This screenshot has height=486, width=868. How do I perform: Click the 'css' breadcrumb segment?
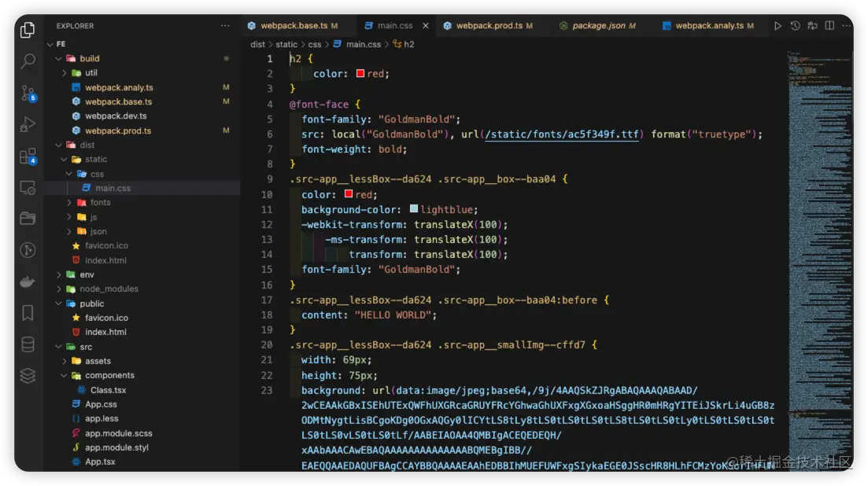coord(315,44)
